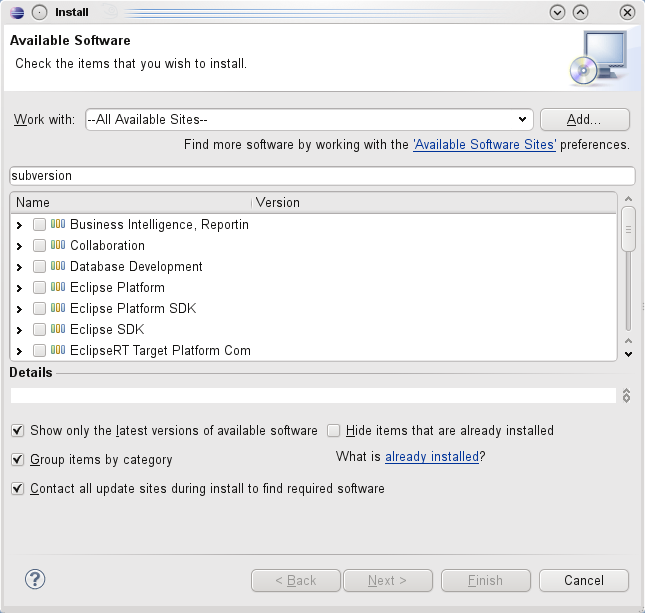The image size is (645, 613).
Task: Check the Collaboration category checkbox
Action: pyautogui.click(x=39, y=246)
